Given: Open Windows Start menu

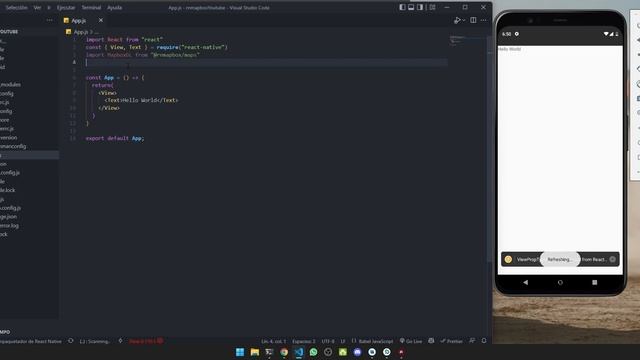Looking at the screenshot, I should [240, 352].
